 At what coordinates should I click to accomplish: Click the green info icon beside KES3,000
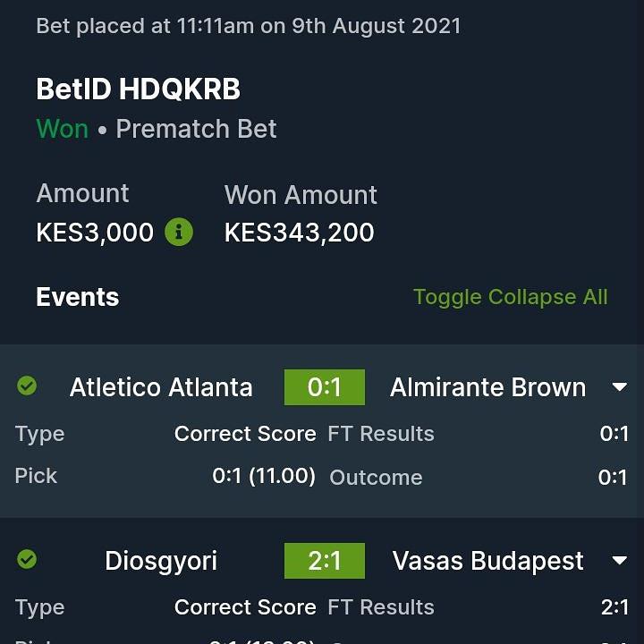point(179,233)
